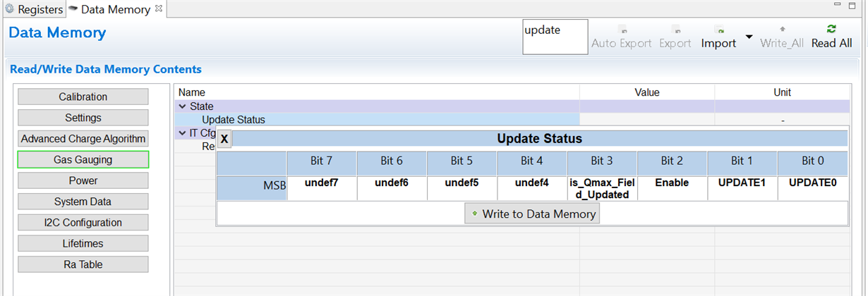Toggle the UPDATE0 bit

(x=812, y=189)
